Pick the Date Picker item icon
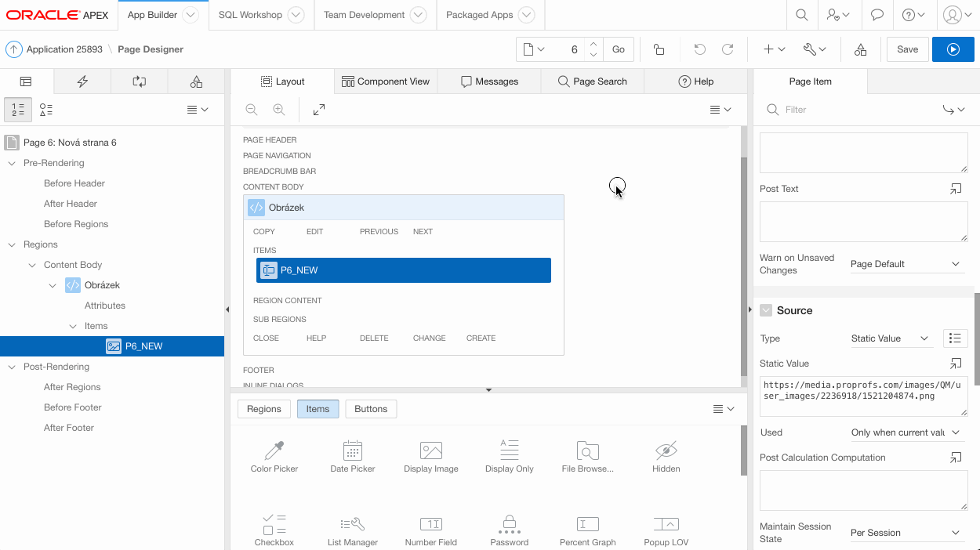This screenshot has height=550, width=980. 352,450
